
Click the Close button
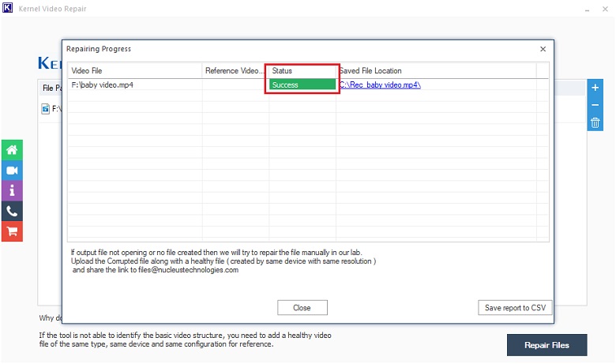tap(302, 308)
